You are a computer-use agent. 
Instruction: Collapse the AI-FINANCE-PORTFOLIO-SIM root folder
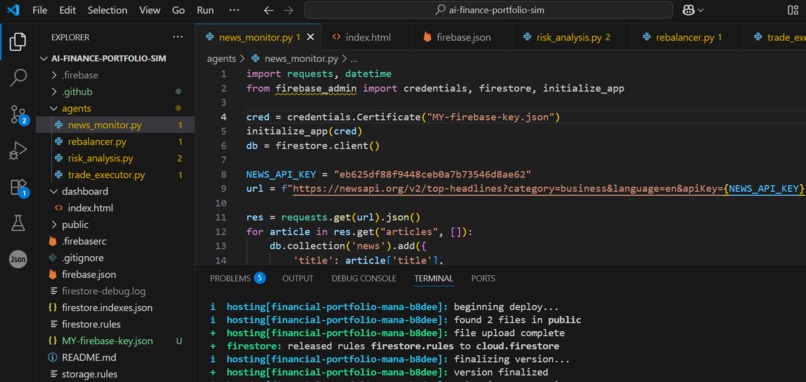pyautogui.click(x=108, y=59)
